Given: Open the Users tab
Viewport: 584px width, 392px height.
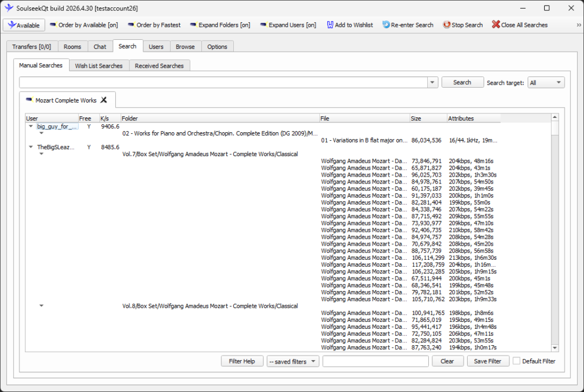Looking at the screenshot, I should 156,47.
